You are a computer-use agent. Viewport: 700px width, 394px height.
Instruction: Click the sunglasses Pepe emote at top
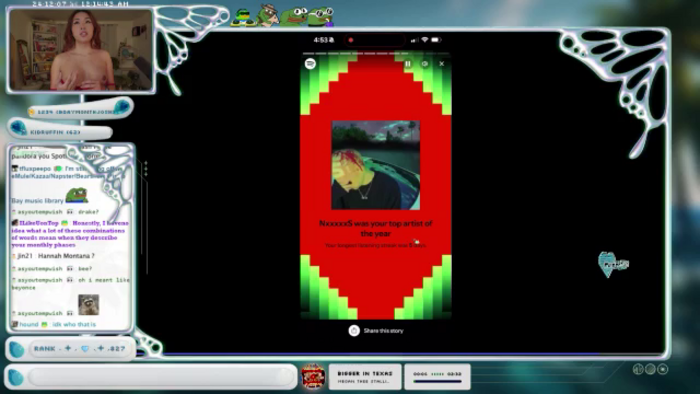tap(242, 18)
